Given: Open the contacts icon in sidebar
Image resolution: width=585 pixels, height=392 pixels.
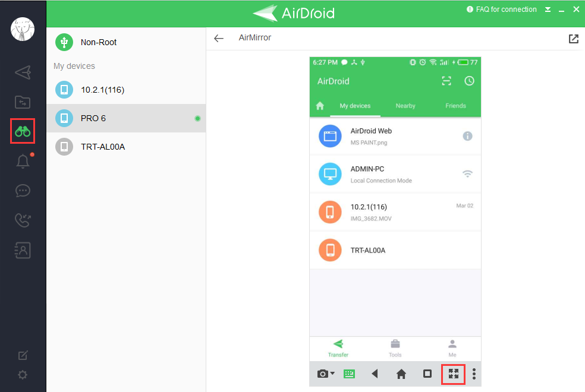Looking at the screenshot, I should (23, 251).
